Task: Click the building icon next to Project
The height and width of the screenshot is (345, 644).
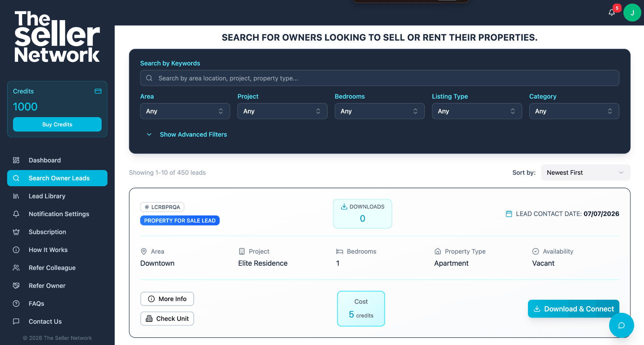Action: 242,251
